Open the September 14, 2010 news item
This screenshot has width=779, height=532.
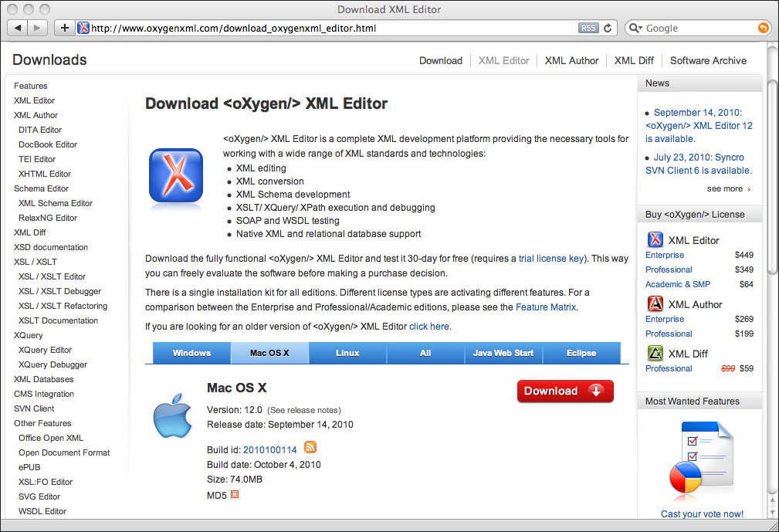[x=699, y=126]
